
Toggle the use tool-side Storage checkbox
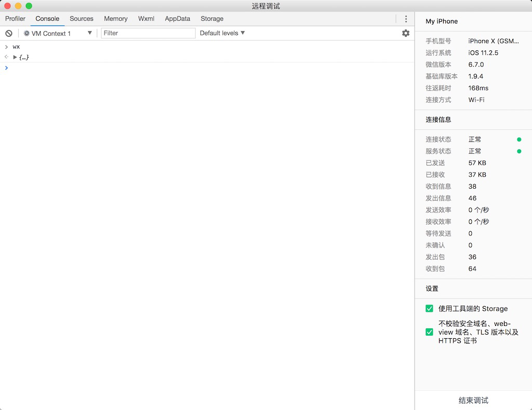429,309
